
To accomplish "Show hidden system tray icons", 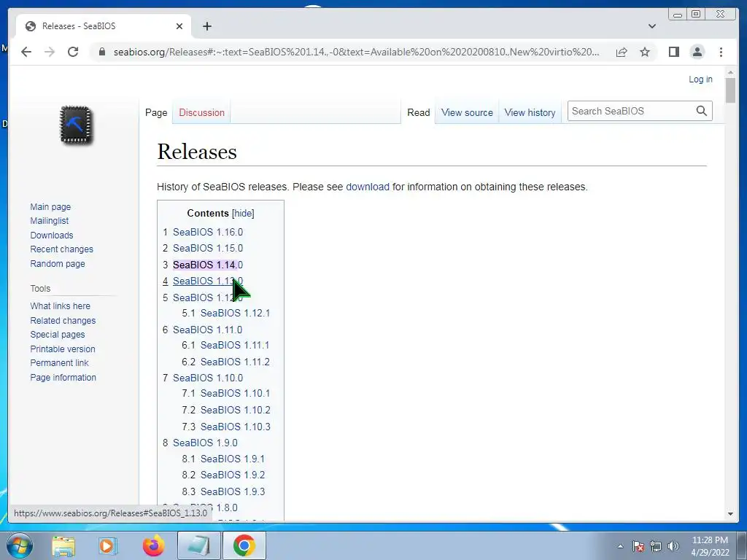I will point(620,546).
